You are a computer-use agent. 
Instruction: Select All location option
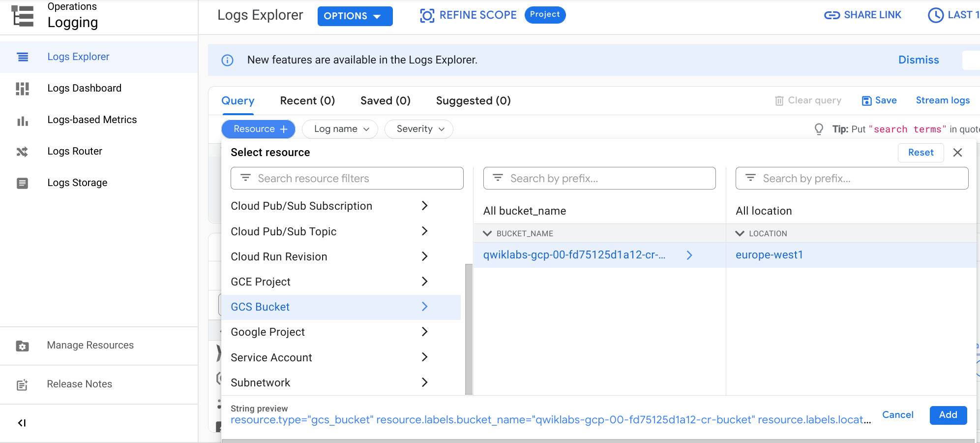pos(764,211)
